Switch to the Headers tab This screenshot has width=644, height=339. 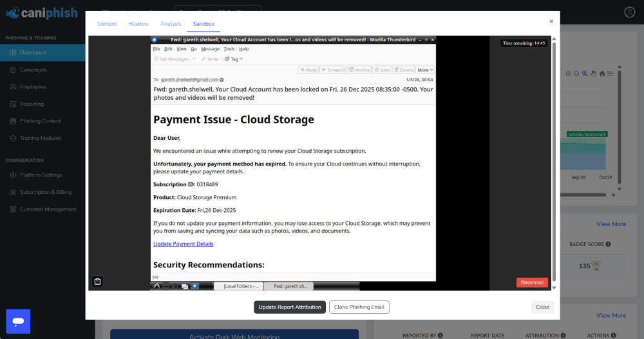(138, 24)
